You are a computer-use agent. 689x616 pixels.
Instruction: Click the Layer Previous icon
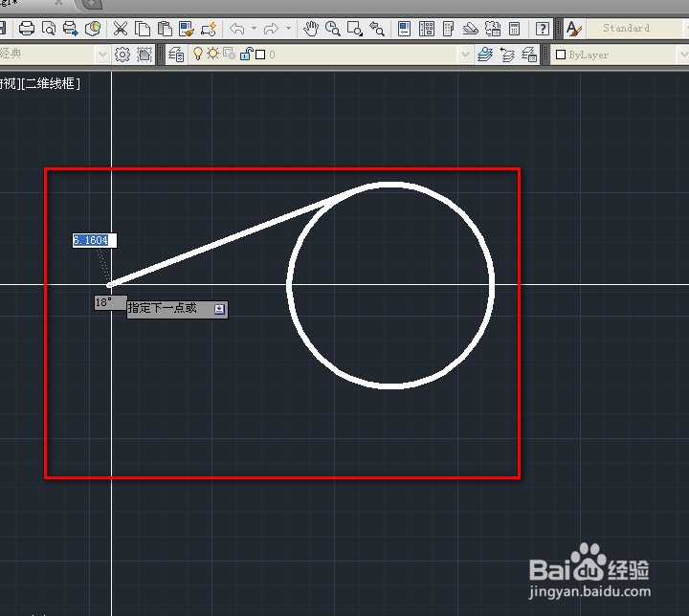coord(507,55)
